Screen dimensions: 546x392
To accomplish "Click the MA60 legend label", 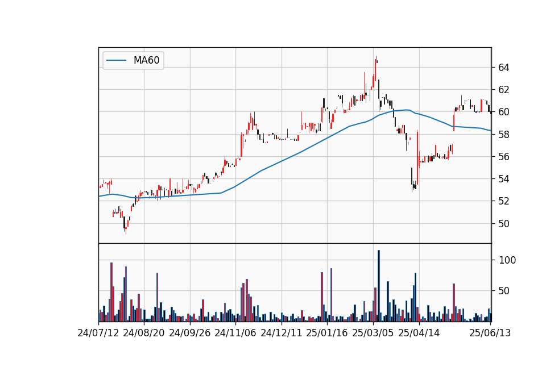I will tap(146, 60).
